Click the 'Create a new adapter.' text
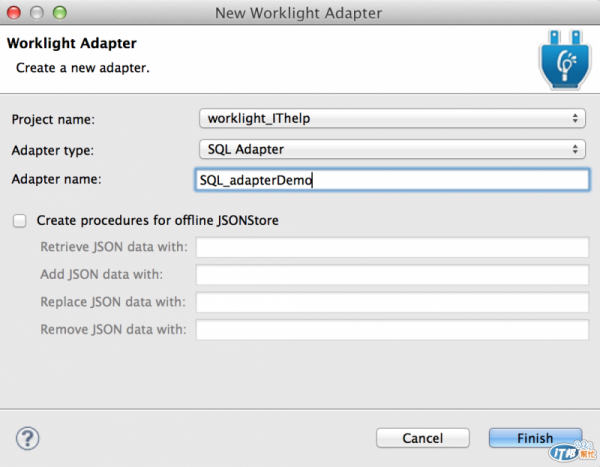The image size is (600, 467). click(x=83, y=68)
